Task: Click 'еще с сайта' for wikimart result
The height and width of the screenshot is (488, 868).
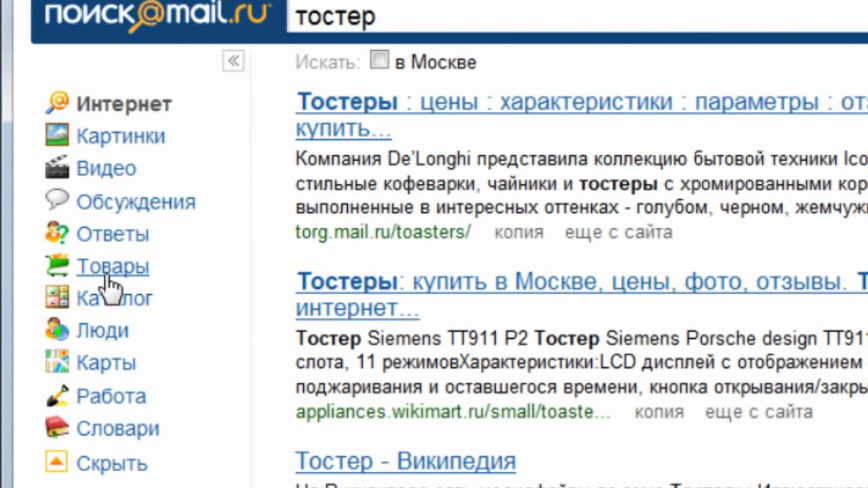Action: [x=759, y=412]
